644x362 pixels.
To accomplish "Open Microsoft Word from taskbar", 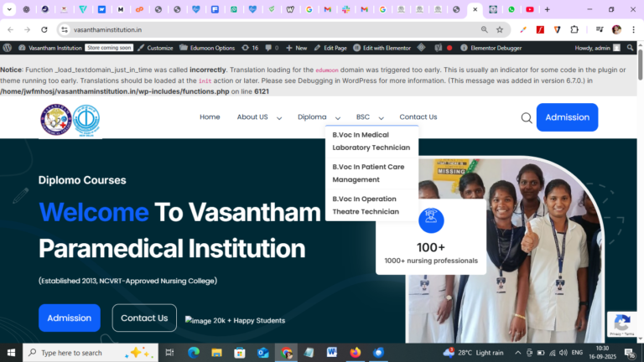I will click(x=332, y=353).
